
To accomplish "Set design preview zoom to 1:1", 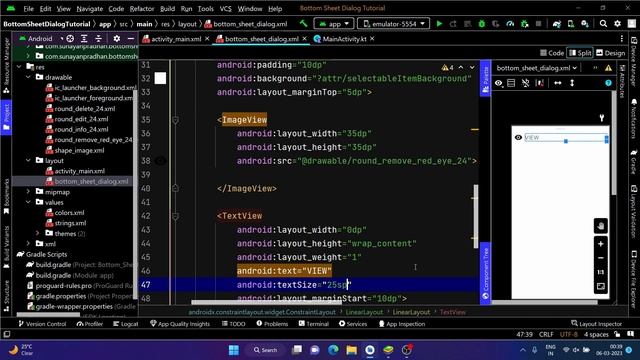I will tap(600, 272).
